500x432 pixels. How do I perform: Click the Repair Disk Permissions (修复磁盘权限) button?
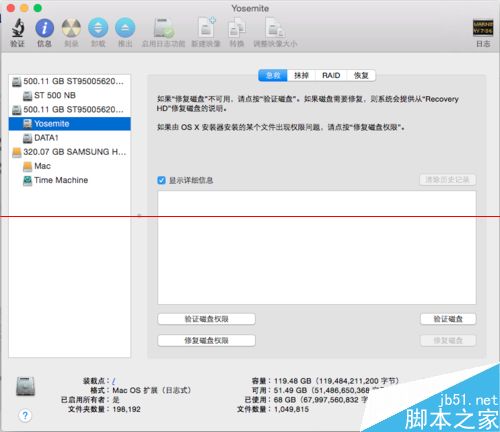206,340
